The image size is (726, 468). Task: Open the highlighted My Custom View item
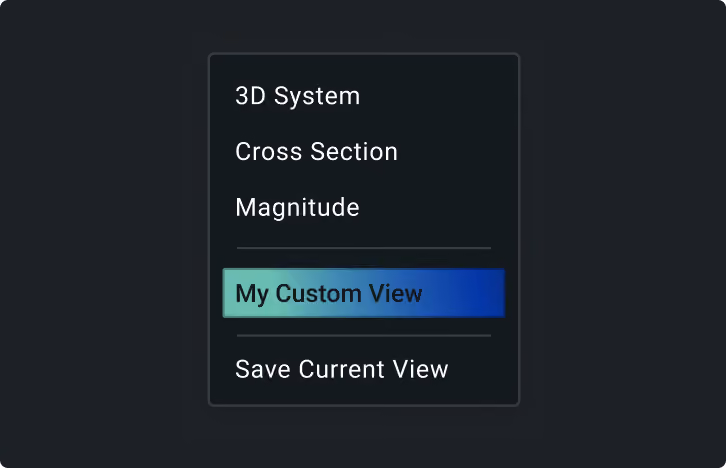pos(363,293)
